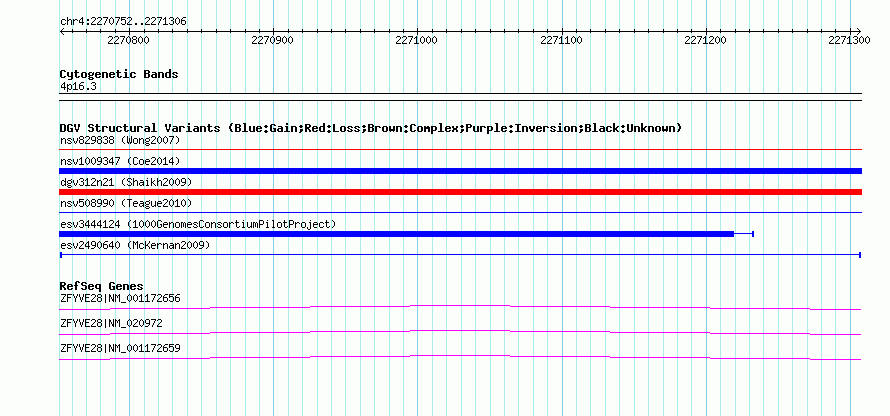Click the thin blue nsv508990 gain line
Screen dimensions: 890x416
point(460,213)
